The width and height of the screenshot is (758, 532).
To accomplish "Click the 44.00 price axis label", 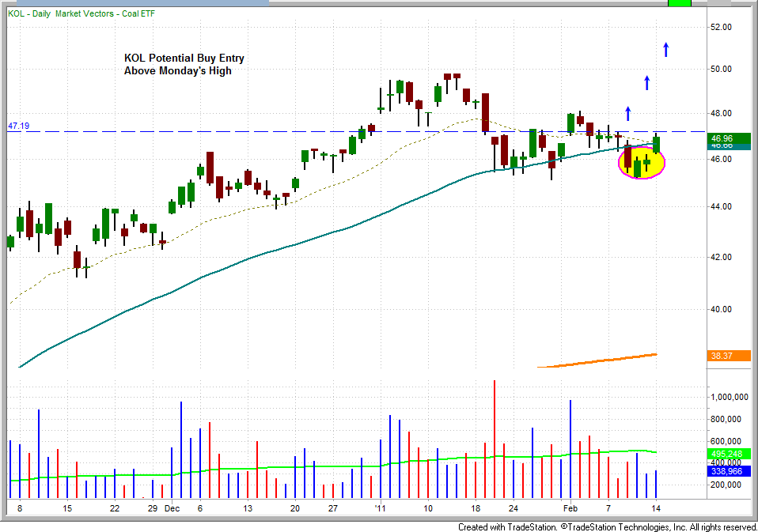I will (721, 206).
